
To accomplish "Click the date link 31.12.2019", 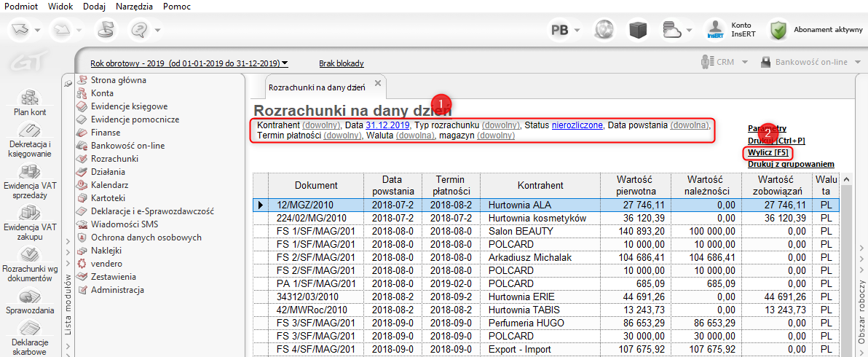I will pyautogui.click(x=387, y=125).
